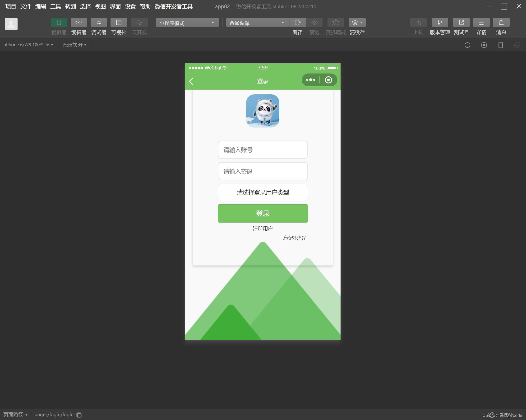
Task: Expand the 小程序模式 mode dropdown
Action: coord(187,23)
